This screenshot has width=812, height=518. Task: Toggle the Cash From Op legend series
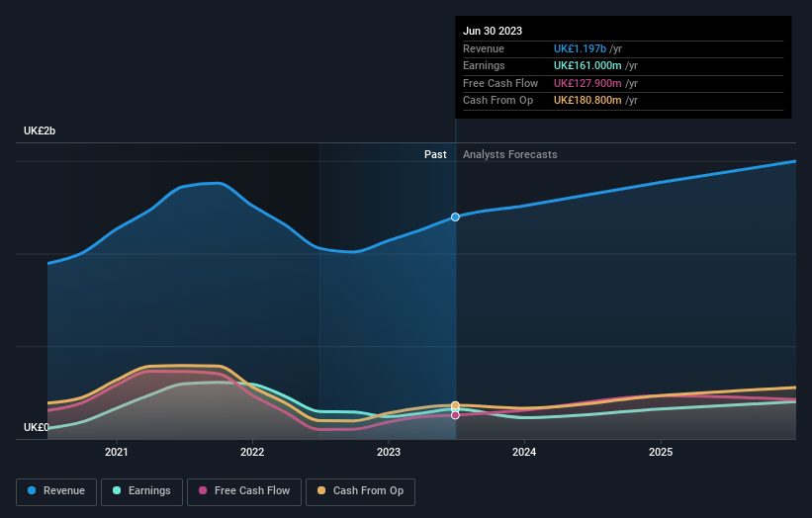(360, 491)
